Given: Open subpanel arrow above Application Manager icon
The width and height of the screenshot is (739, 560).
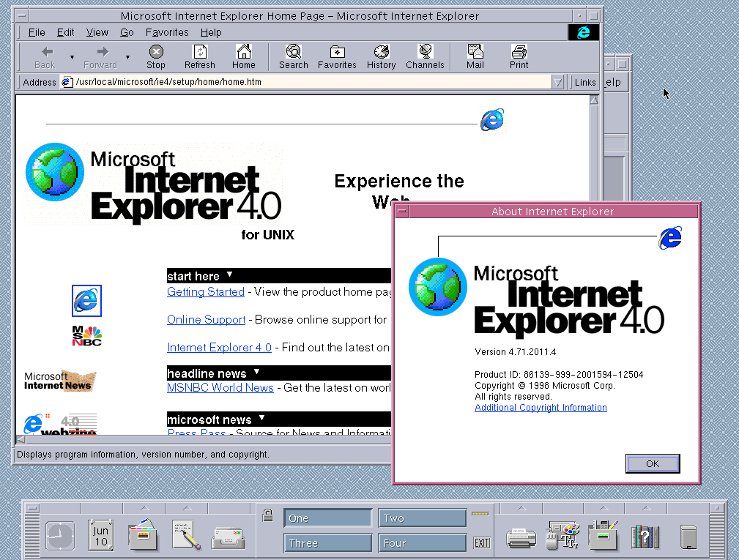Looking at the screenshot, I should pyautogui.click(x=604, y=508).
